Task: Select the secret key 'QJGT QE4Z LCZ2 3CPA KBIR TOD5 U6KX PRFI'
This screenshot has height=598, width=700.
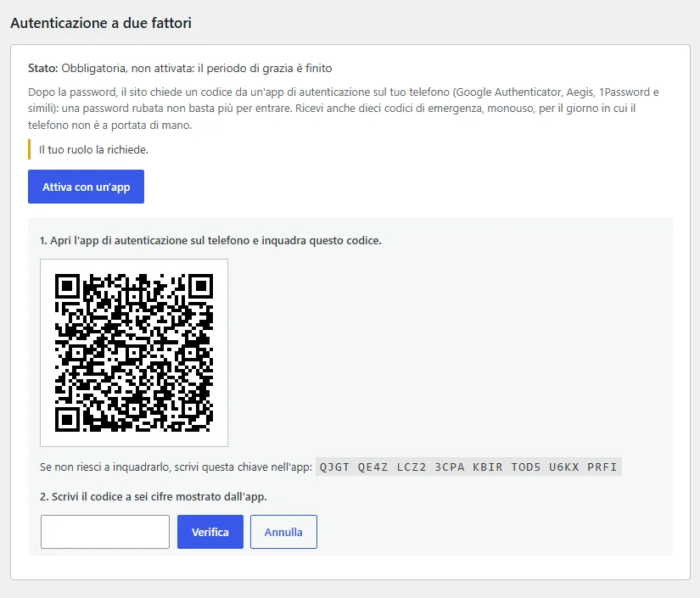Action: [x=468, y=467]
